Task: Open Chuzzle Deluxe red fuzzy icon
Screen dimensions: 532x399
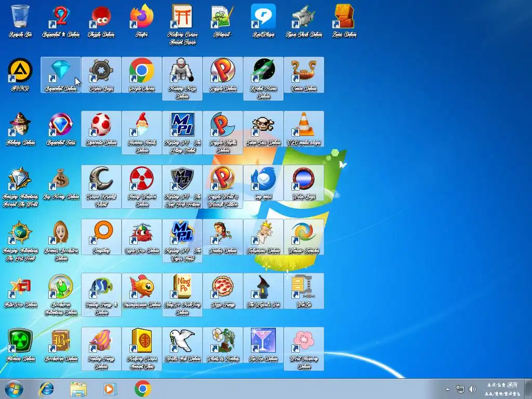Action: tap(101, 21)
